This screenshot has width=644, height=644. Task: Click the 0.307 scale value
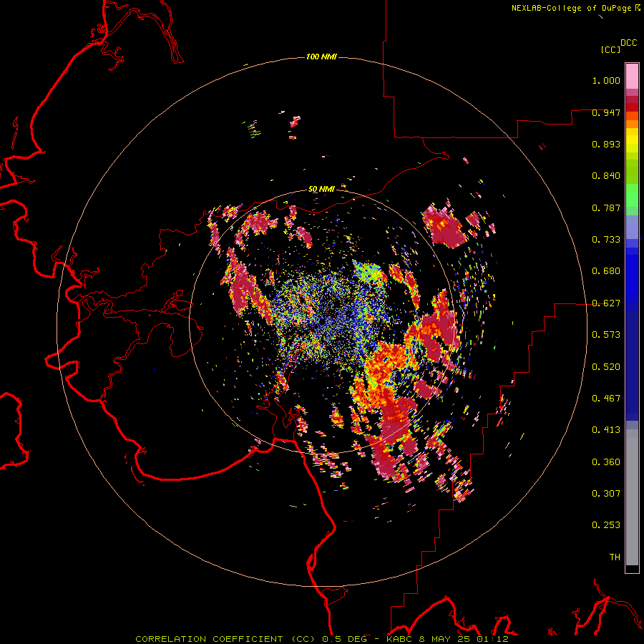coord(606,494)
